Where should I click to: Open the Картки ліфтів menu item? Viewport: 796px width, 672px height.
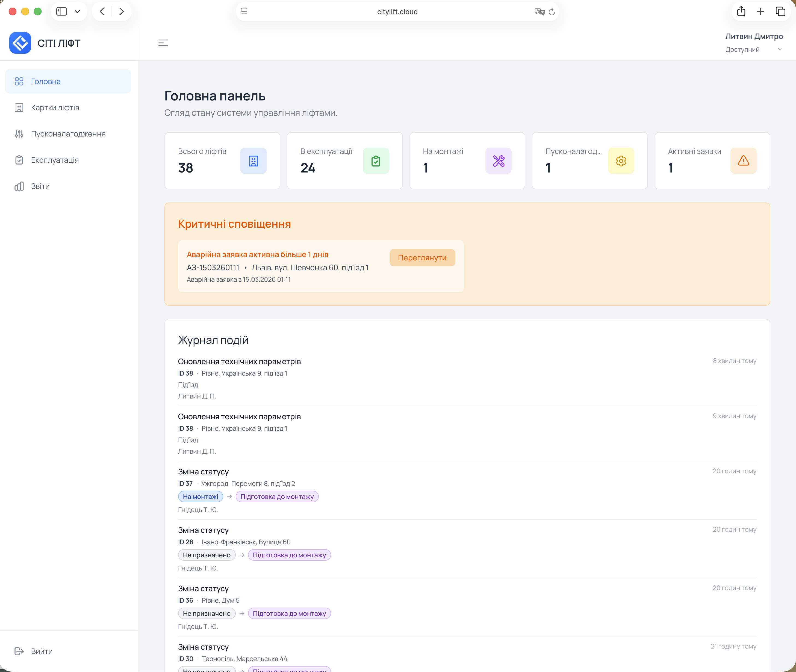click(55, 108)
